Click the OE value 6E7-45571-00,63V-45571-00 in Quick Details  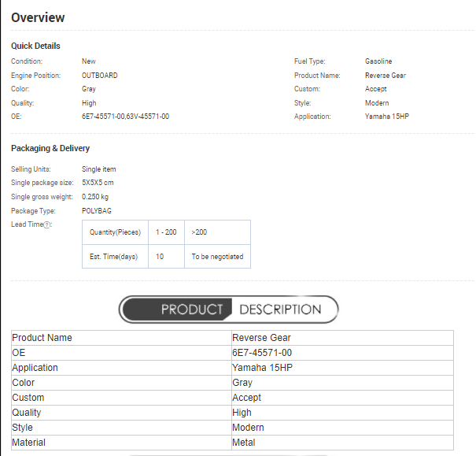(125, 117)
